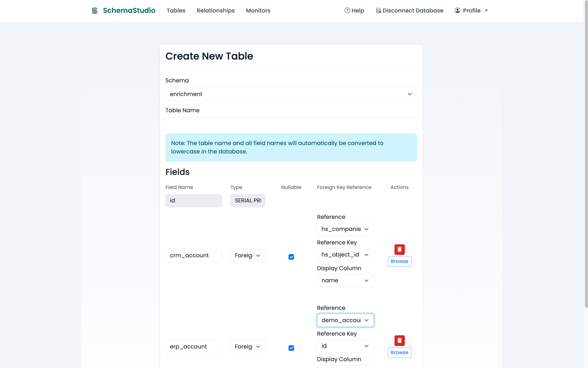
Task: Uncheck Nullable for erp_account field
Action: [x=291, y=348]
